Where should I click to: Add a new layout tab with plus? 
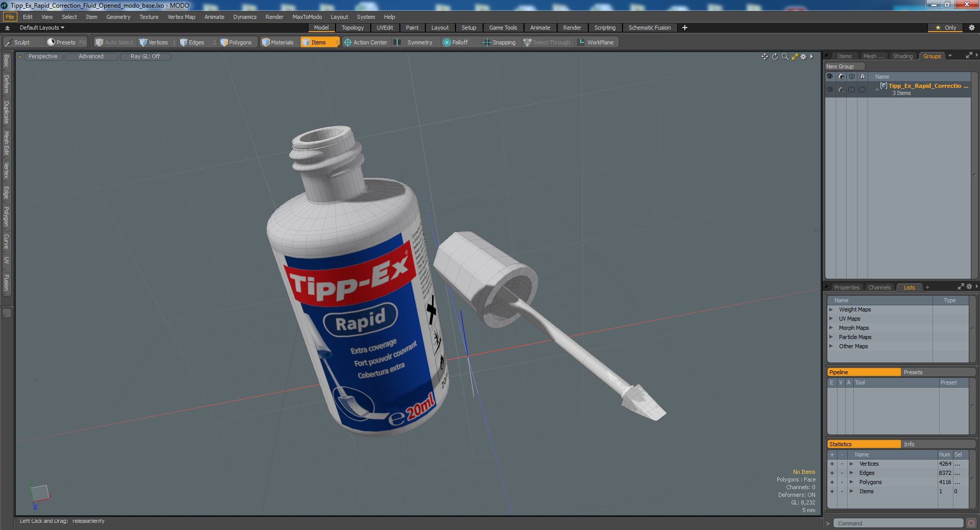point(685,28)
